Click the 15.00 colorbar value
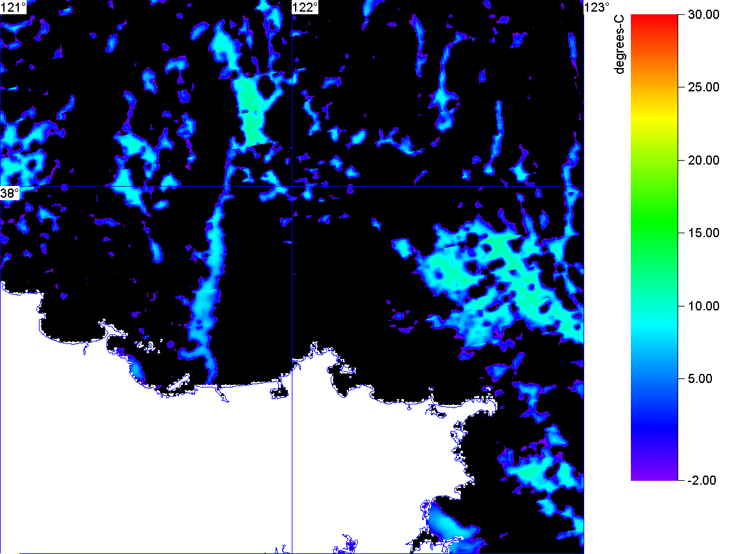The height and width of the screenshot is (554, 756). 703,233
